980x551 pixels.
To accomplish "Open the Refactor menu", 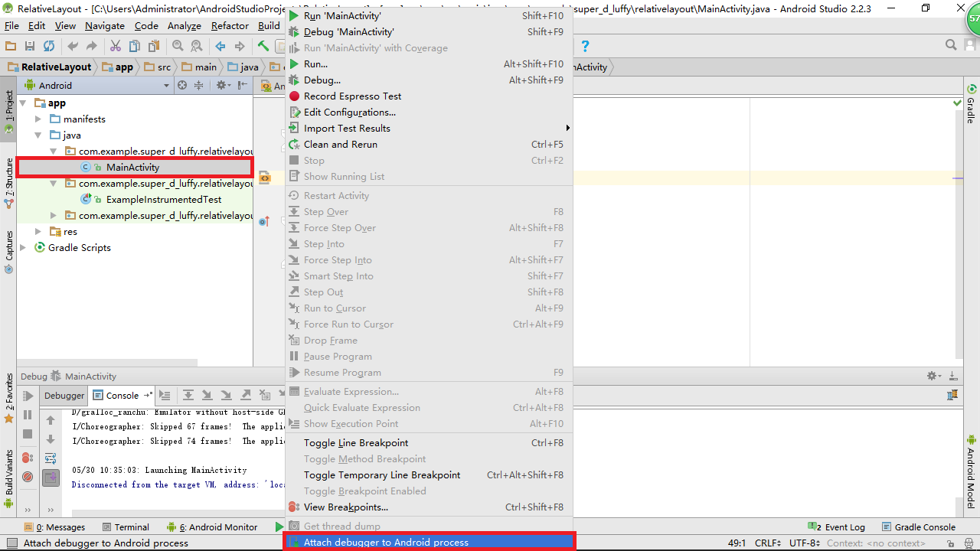I will [x=230, y=25].
